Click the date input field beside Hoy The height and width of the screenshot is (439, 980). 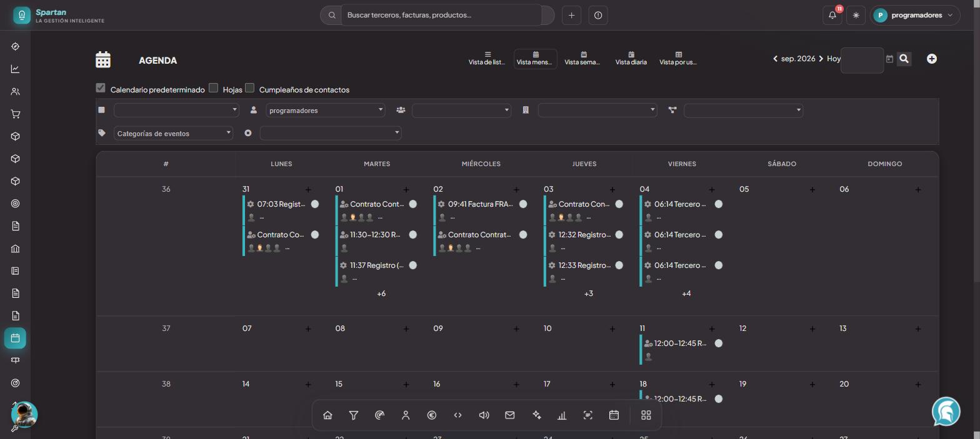point(862,60)
